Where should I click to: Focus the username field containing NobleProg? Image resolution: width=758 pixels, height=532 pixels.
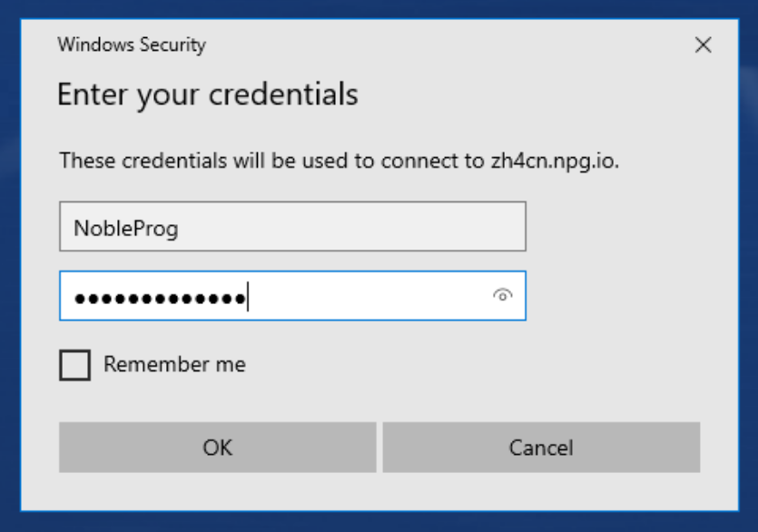292,226
